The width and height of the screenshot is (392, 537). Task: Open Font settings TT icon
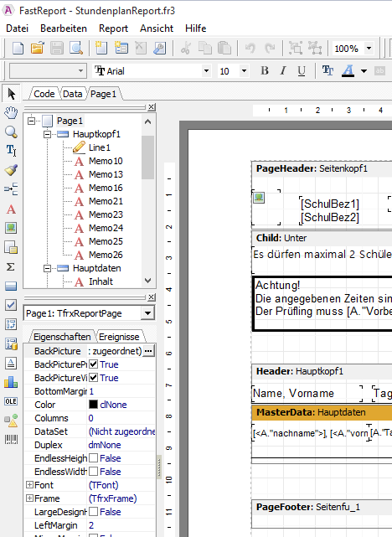click(x=328, y=70)
